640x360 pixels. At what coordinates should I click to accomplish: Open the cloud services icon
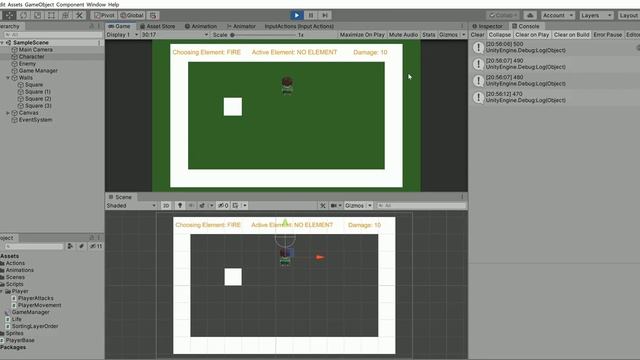pos(530,16)
